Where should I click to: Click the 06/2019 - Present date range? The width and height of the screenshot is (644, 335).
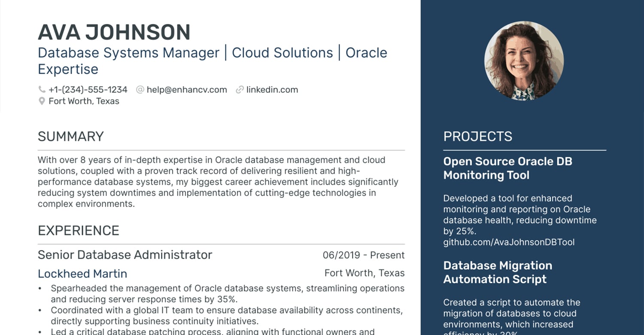click(364, 255)
